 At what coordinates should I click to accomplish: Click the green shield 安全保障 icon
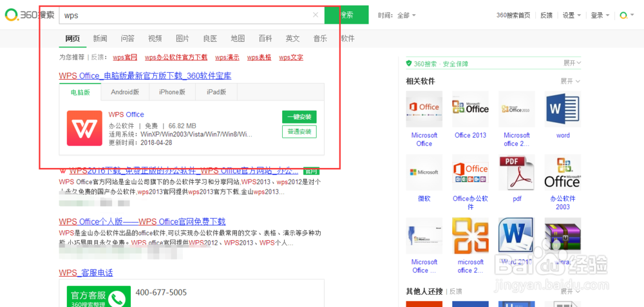[409, 64]
